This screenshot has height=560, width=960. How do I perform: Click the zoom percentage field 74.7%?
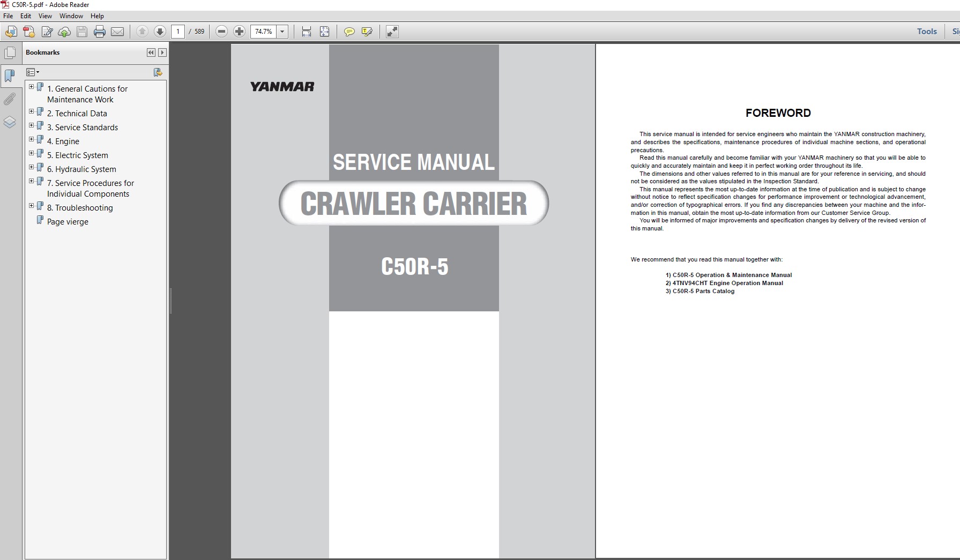pos(264,32)
